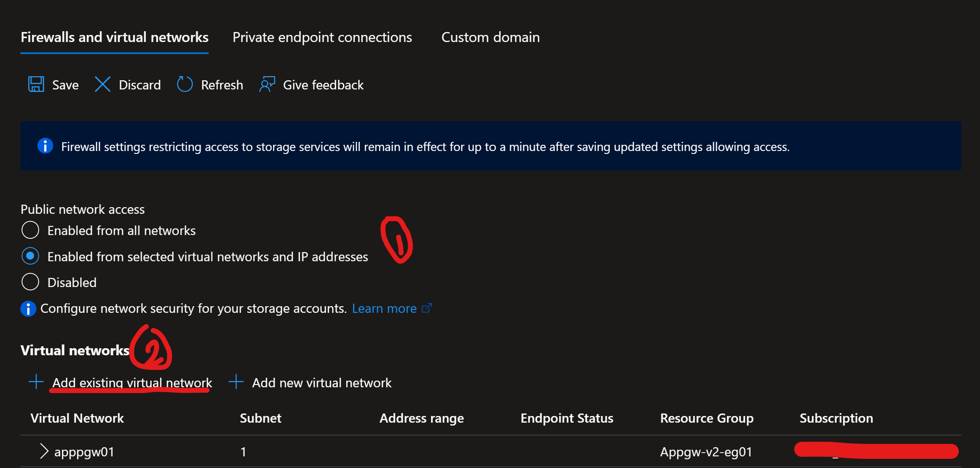This screenshot has width=980, height=468.
Task: Open the Learn more link
Action: tap(384, 309)
